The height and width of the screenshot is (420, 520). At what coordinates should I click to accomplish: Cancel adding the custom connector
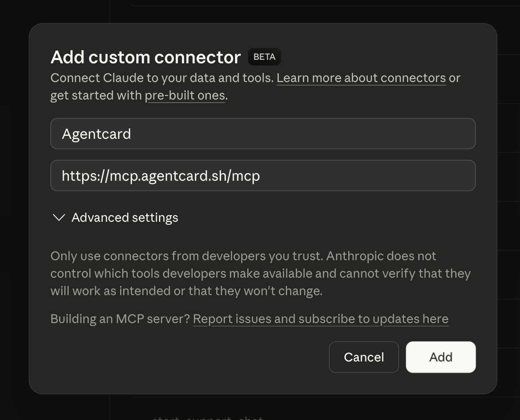pyautogui.click(x=364, y=357)
